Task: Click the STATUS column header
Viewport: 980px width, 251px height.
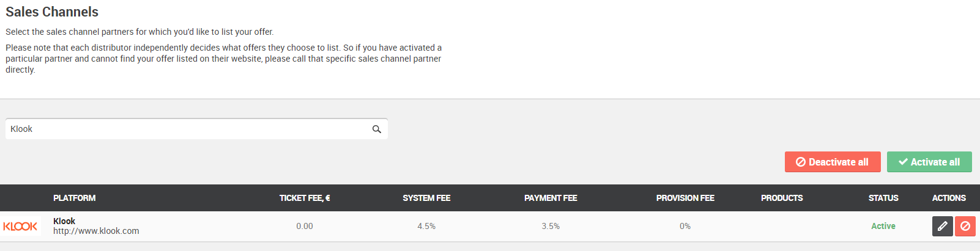Action: pyautogui.click(x=883, y=198)
